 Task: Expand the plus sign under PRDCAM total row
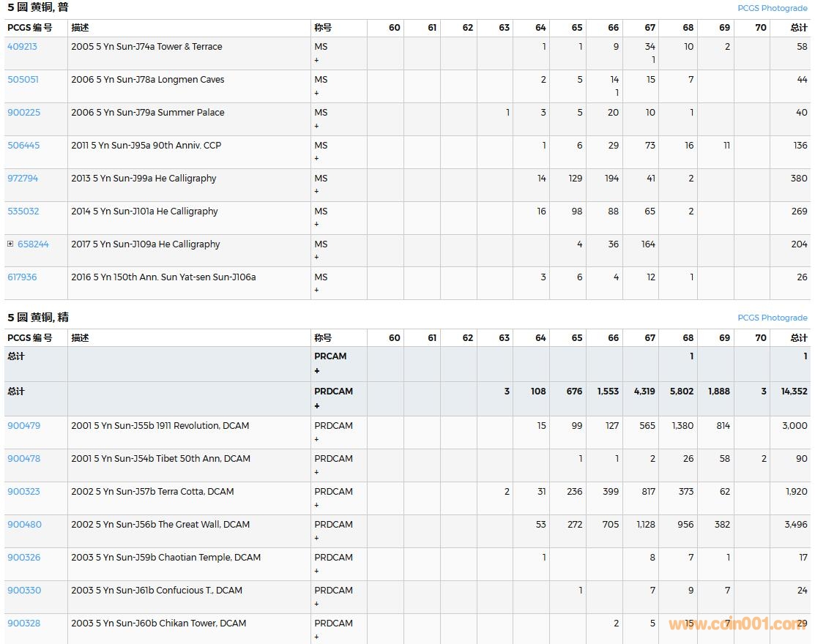click(x=317, y=406)
